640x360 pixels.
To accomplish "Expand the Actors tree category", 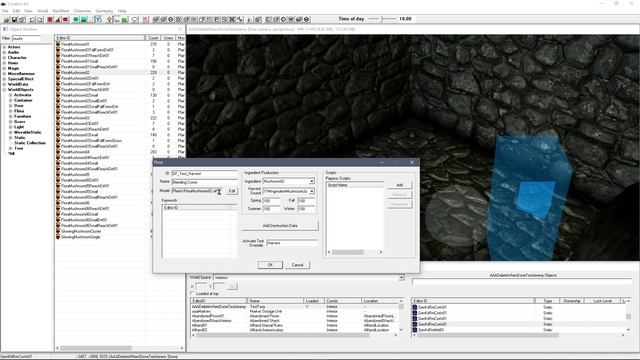I will point(4,47).
